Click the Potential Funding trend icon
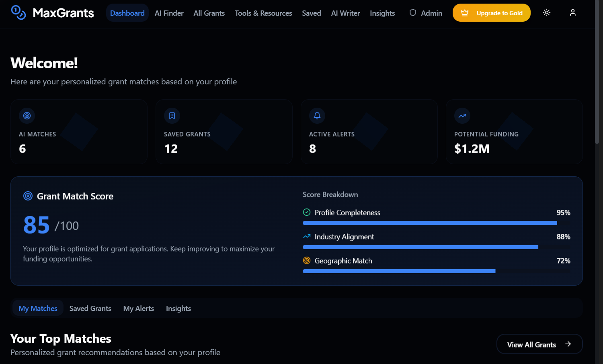The image size is (603, 364). 462,116
